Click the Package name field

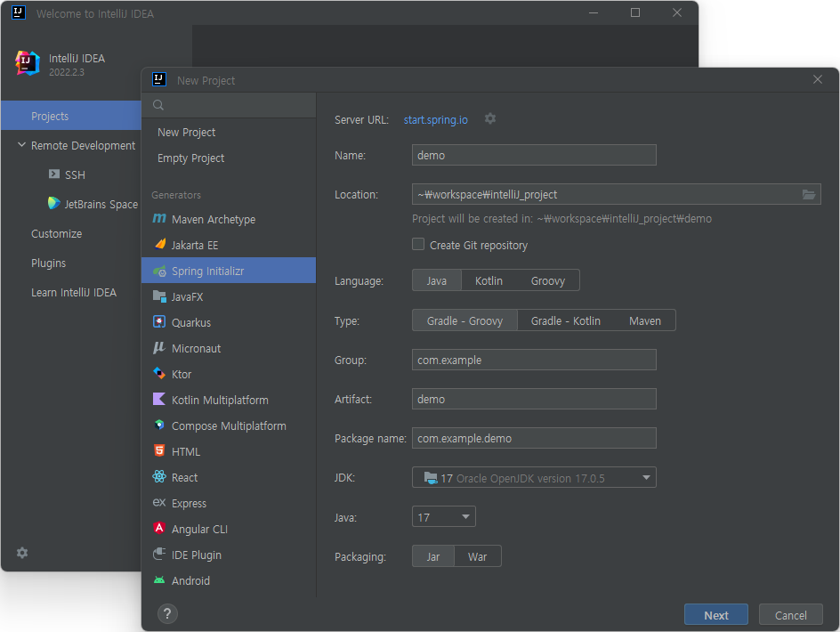click(x=534, y=438)
